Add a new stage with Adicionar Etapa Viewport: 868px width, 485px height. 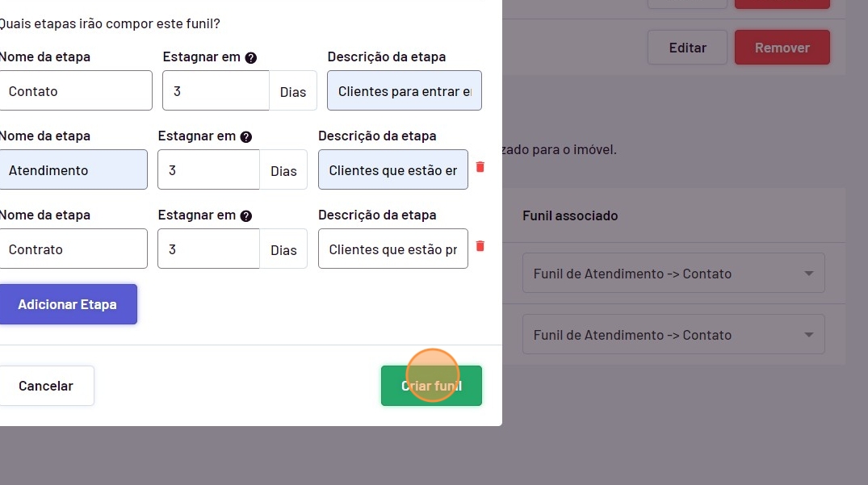[x=68, y=304]
